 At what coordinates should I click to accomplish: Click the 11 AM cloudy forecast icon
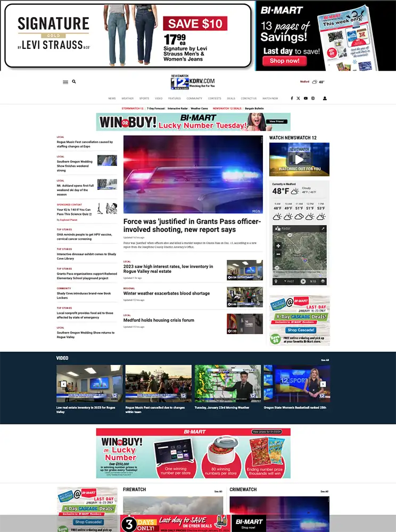[x=299, y=217]
